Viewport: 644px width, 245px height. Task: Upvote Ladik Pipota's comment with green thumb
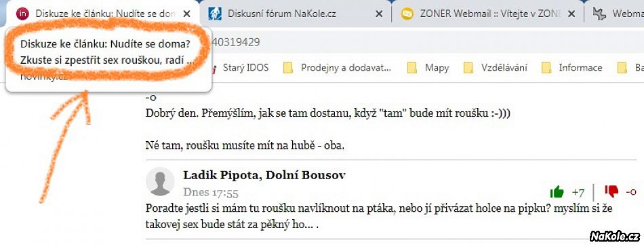tap(557, 191)
